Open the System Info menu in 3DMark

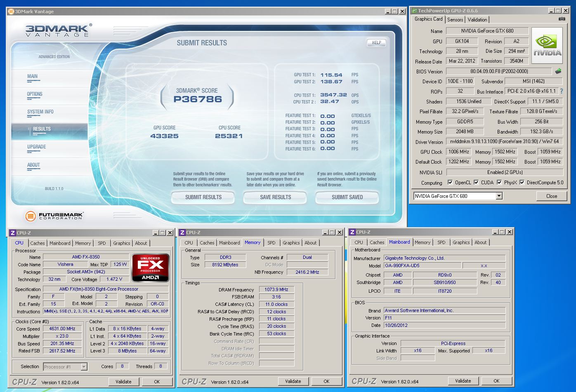pyautogui.click(x=40, y=112)
